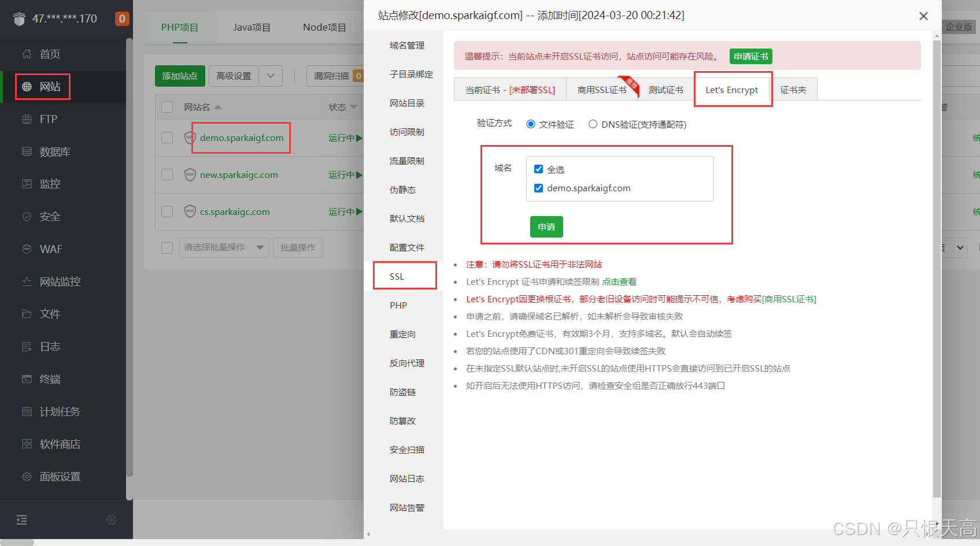This screenshot has width=980, height=546.
Task: Open 反向代理 in dialog menu
Action: coord(404,363)
